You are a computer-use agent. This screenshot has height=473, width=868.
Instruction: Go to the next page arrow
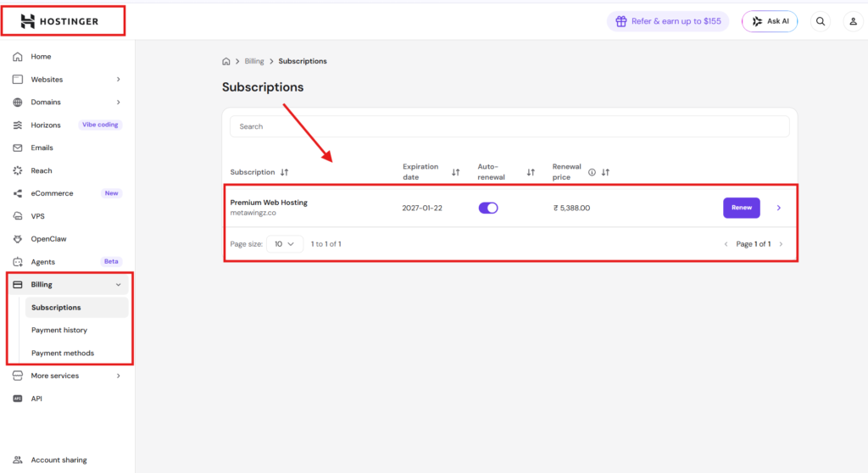click(781, 244)
